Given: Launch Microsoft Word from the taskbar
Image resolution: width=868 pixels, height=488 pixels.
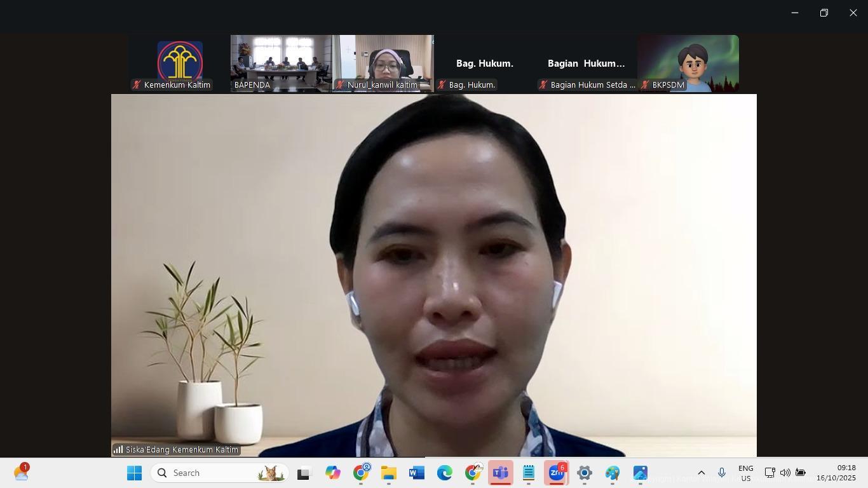Looking at the screenshot, I should click(x=416, y=473).
